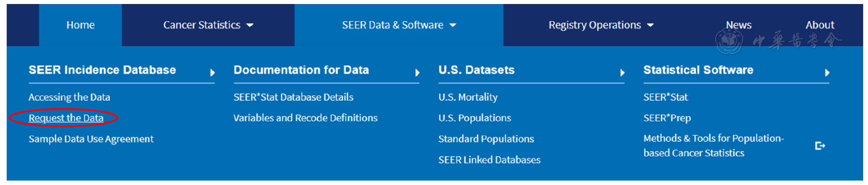Open the SEER Linked Databases link

(x=489, y=160)
